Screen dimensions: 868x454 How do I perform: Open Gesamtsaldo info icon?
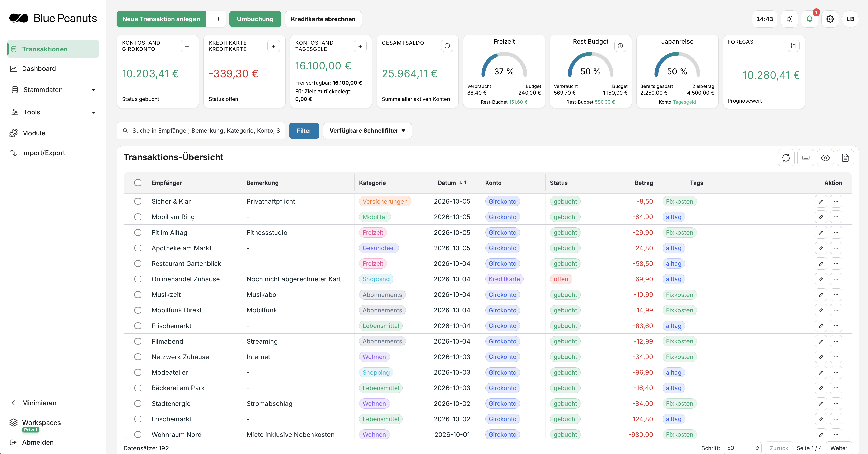pyautogui.click(x=447, y=46)
